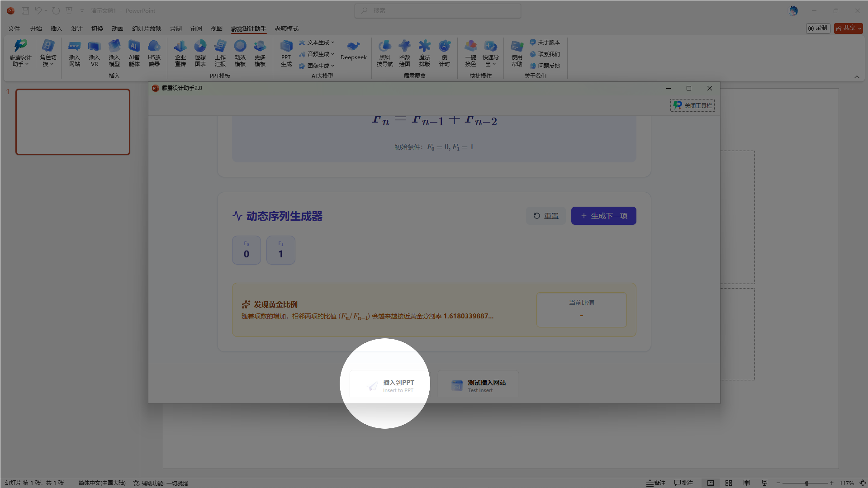
Task: Click the 测试插入网站 button
Action: click(478, 386)
